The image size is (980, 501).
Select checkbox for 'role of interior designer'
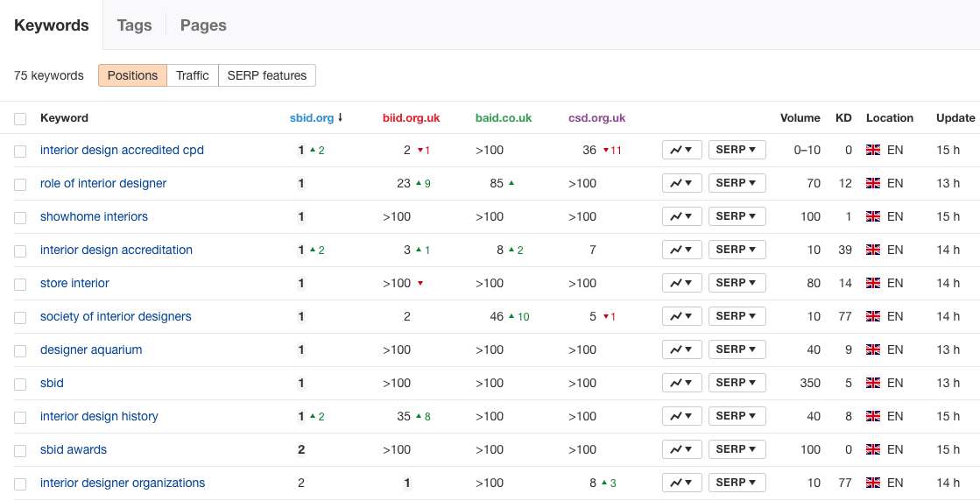[20, 184]
